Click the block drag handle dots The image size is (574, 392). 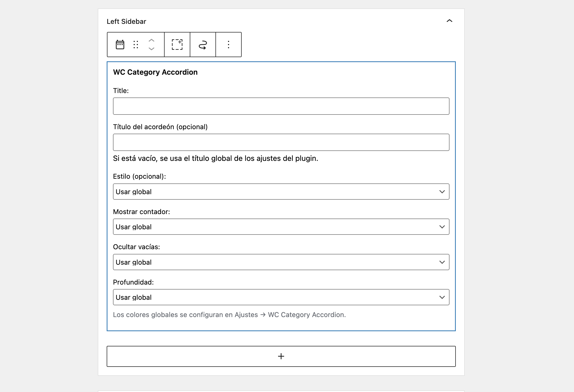tap(136, 45)
